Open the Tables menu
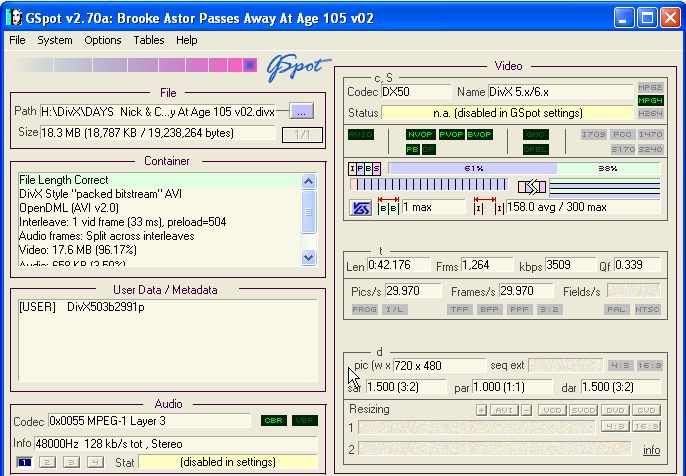 pos(149,40)
